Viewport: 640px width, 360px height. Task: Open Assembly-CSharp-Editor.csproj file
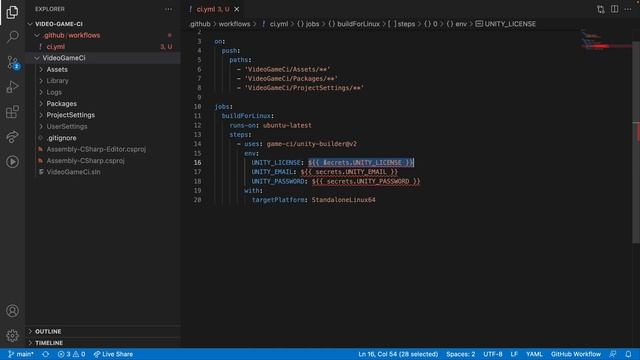(x=103, y=149)
